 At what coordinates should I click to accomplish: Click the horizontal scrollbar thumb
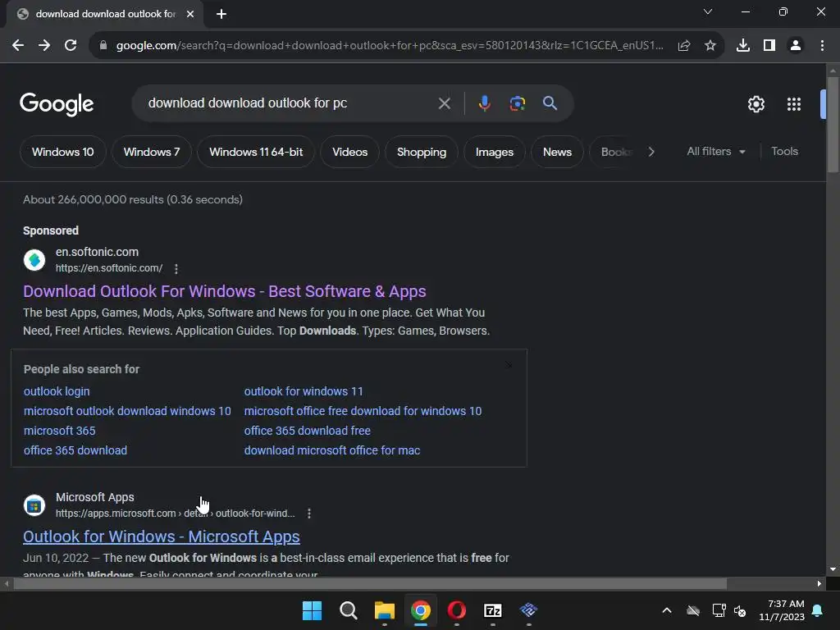(x=370, y=583)
